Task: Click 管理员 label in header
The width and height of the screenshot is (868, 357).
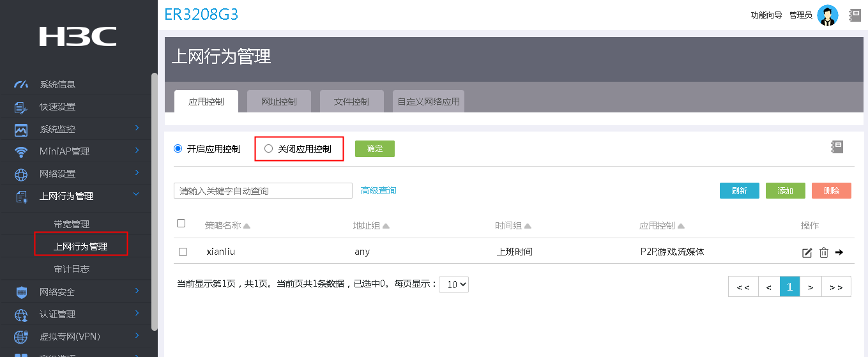Action: point(801,15)
